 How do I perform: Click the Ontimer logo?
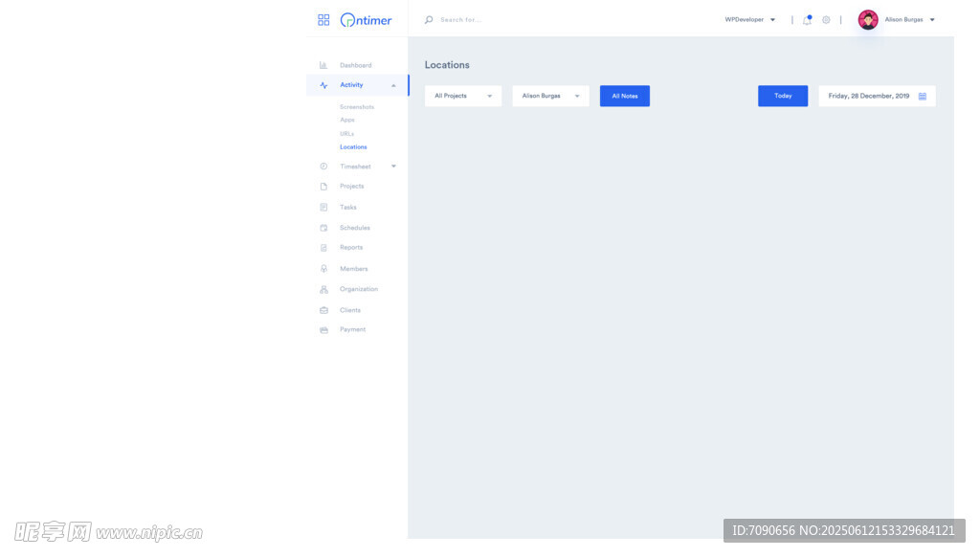[366, 20]
